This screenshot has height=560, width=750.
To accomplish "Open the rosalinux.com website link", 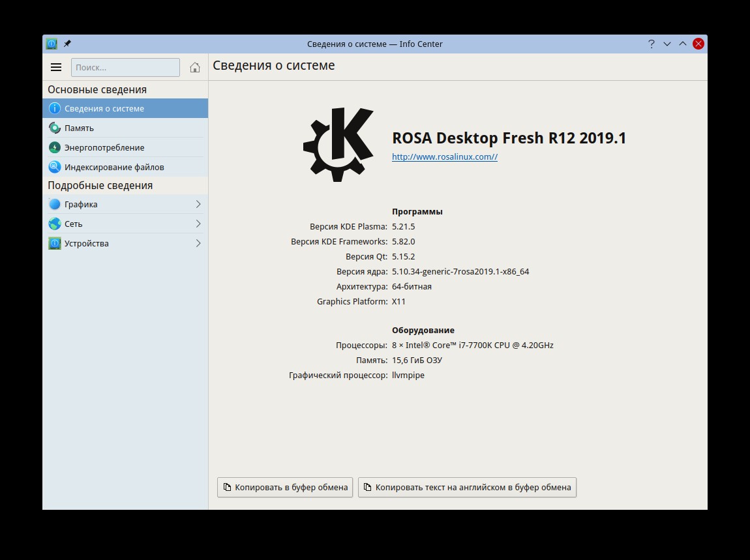I will 444,157.
